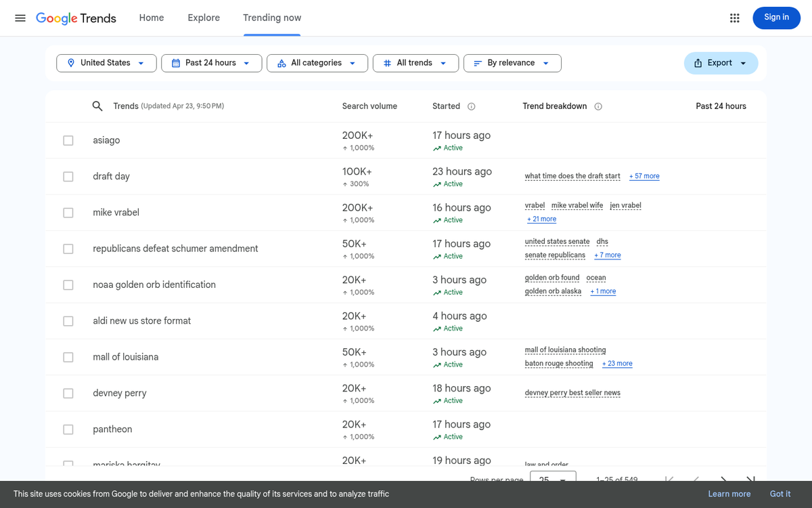
Task: Check the box for asiago
Action: point(68,140)
